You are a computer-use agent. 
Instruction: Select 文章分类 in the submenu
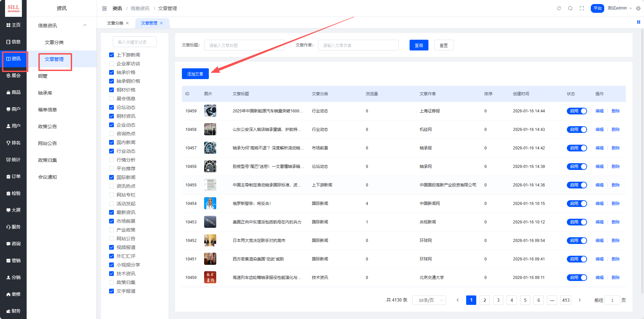(x=54, y=42)
